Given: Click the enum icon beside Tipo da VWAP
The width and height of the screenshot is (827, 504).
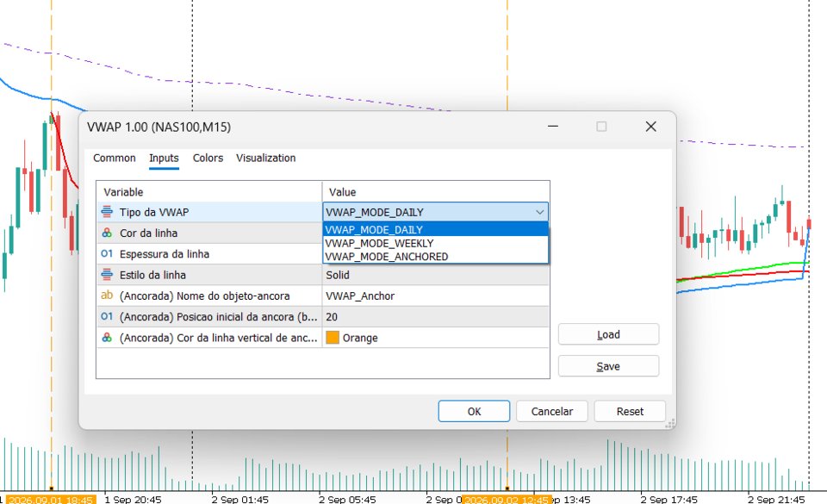Looking at the screenshot, I should pyautogui.click(x=107, y=212).
